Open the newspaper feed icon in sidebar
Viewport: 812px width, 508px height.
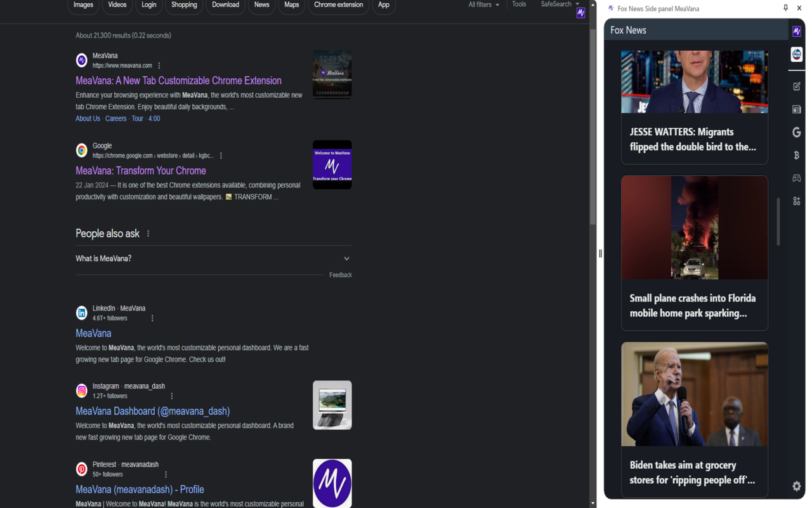pyautogui.click(x=797, y=109)
